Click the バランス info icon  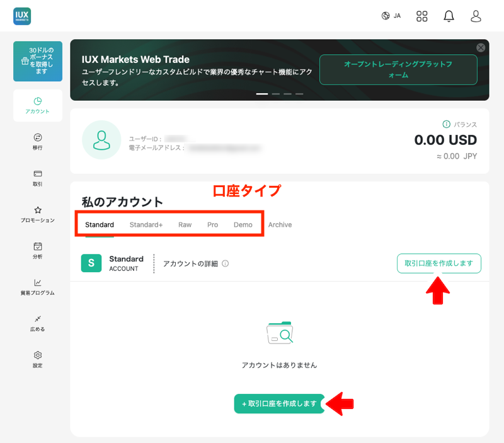[x=446, y=124]
